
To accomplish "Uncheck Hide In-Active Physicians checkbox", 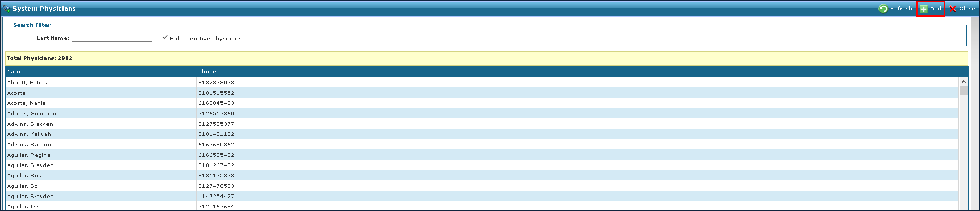I will tap(165, 37).
